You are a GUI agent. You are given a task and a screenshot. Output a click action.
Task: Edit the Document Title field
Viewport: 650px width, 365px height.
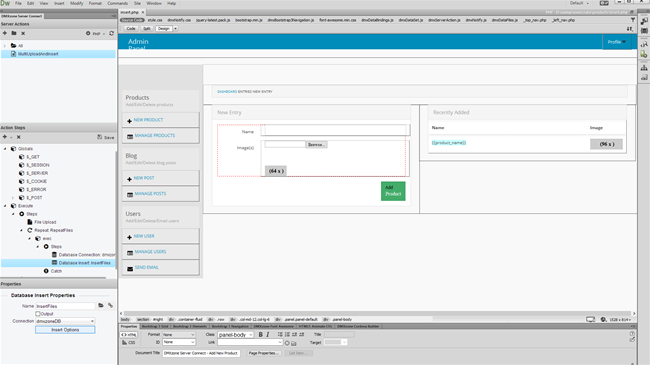pyautogui.click(x=201, y=353)
